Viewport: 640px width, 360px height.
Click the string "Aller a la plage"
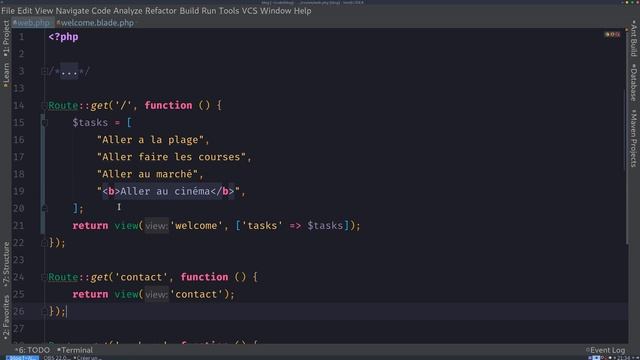point(150,140)
